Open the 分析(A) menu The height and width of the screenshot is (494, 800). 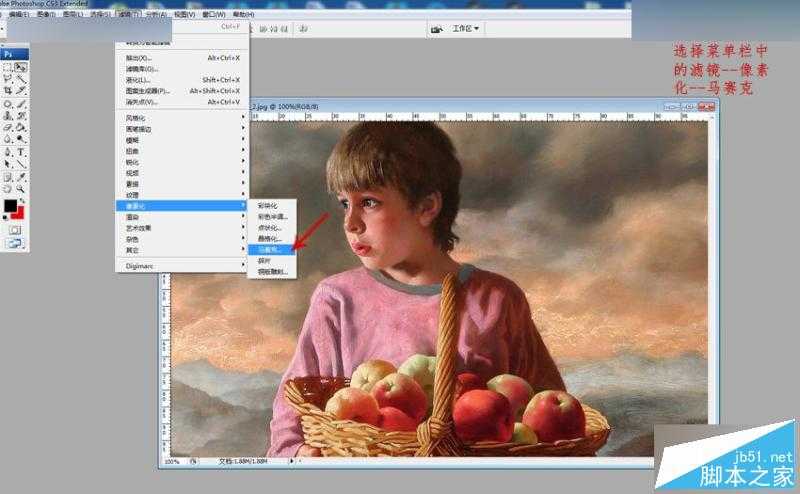click(x=156, y=14)
